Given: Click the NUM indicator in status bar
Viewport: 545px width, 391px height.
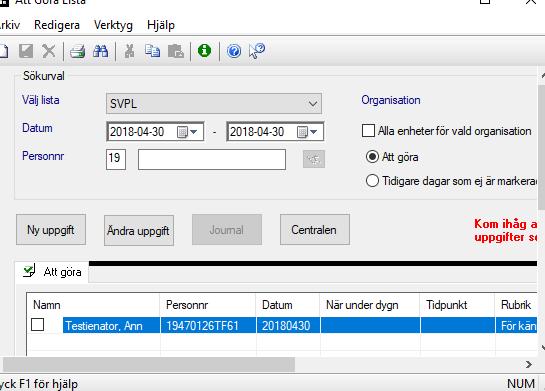Looking at the screenshot, I should [x=521, y=384].
